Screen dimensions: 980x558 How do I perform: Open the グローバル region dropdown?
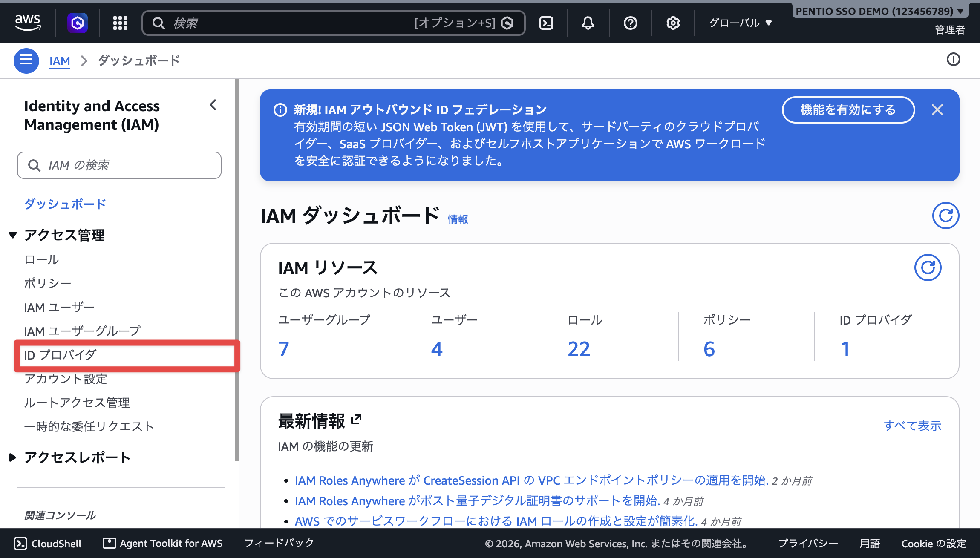tap(741, 23)
